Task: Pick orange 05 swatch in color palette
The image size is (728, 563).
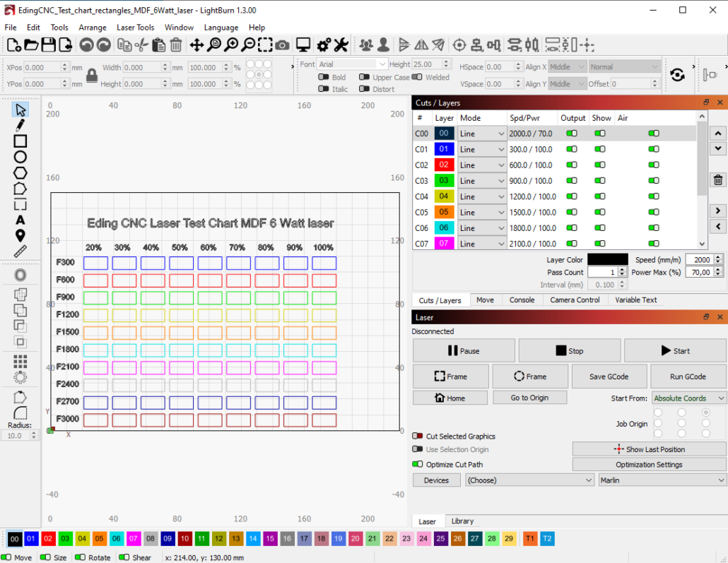Action: (x=100, y=539)
